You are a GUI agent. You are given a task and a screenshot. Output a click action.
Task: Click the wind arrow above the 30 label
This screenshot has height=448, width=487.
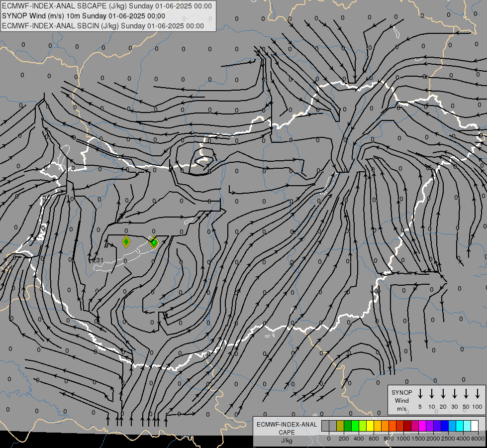click(454, 394)
